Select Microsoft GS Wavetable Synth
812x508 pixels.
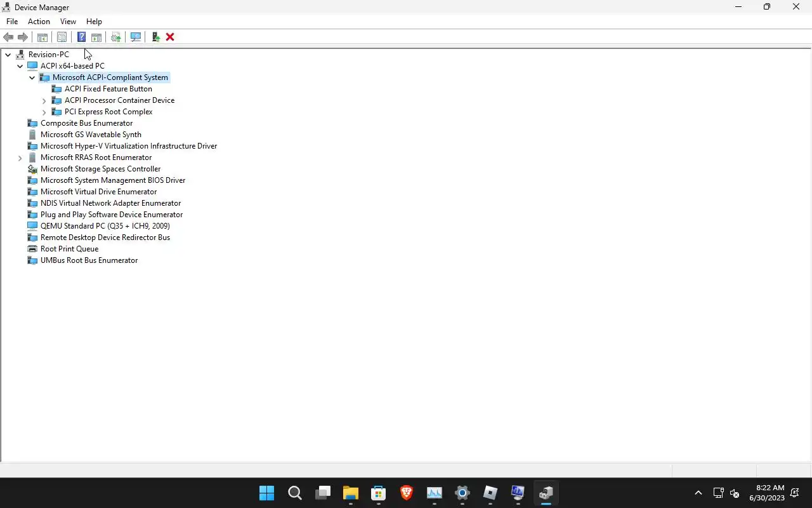tap(91, 135)
